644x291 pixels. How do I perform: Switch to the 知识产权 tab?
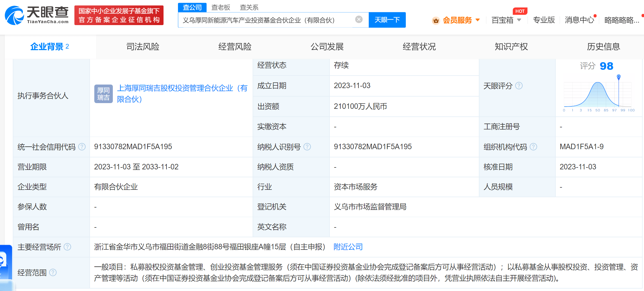pyautogui.click(x=511, y=47)
